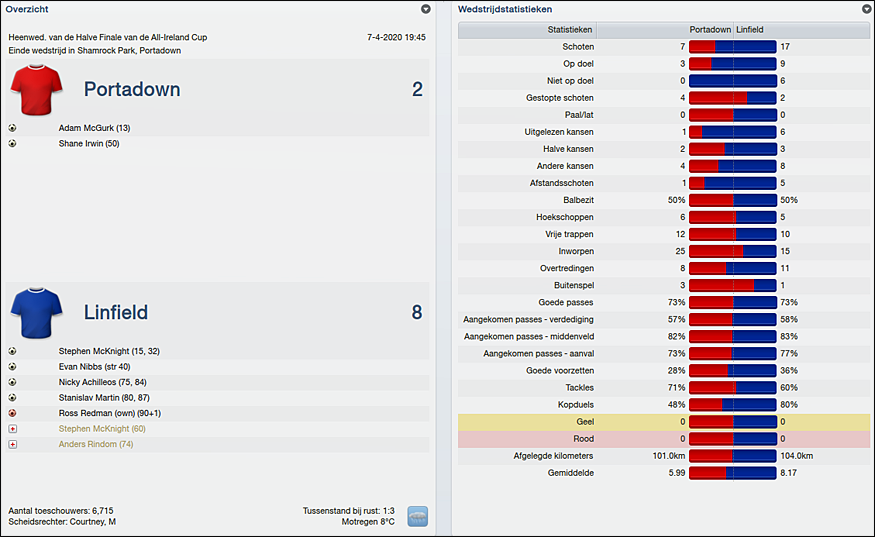Image resolution: width=875 pixels, height=537 pixels.
Task: Click Linfield's blue shirt icon
Action: 37,313
